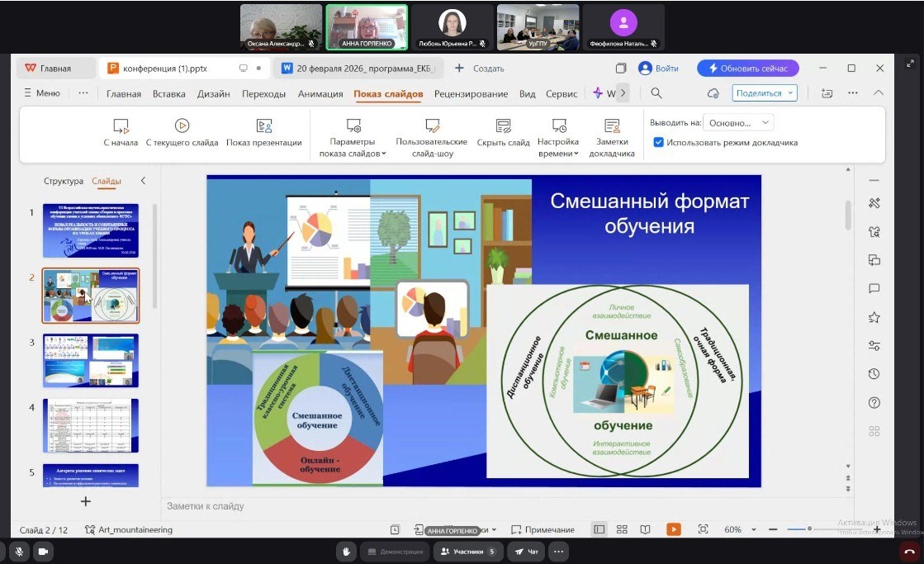Switch to the Структура panel tab
This screenshot has width=924, height=564.
pos(64,181)
